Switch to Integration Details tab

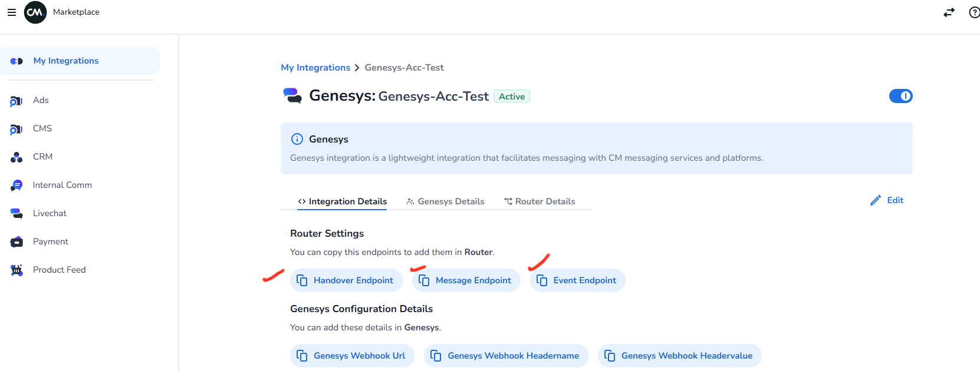(342, 201)
